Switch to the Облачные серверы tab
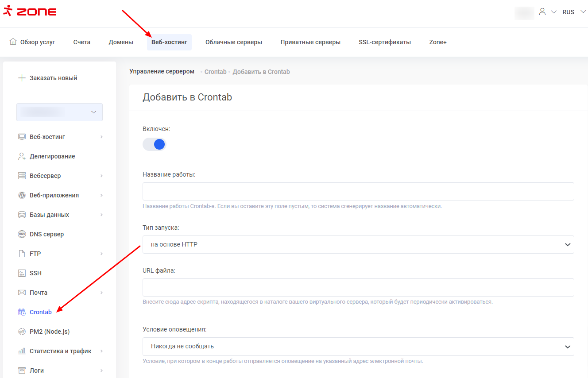Viewport: 588px width, 378px height. 233,42
